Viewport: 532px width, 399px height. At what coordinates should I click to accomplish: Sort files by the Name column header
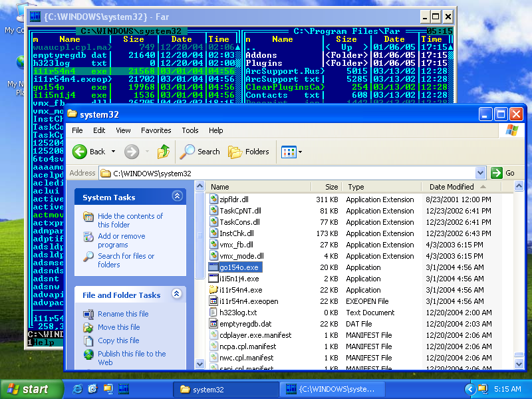pyautogui.click(x=258, y=187)
